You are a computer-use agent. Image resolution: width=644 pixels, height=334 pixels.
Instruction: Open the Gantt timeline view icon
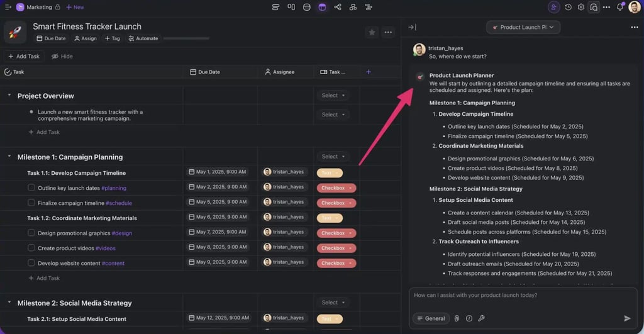click(x=369, y=7)
